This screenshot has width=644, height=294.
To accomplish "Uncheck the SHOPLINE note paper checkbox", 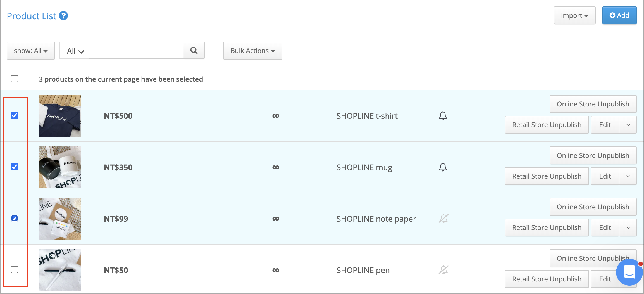I will [15, 218].
